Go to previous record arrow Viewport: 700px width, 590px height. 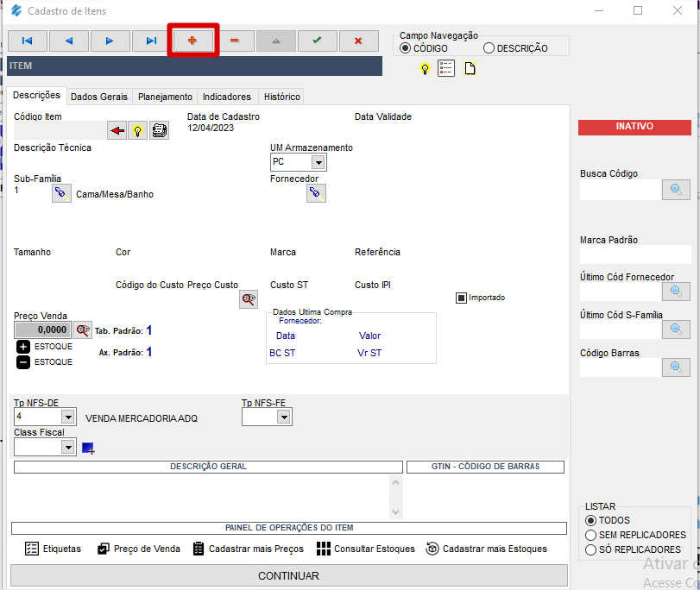(69, 41)
